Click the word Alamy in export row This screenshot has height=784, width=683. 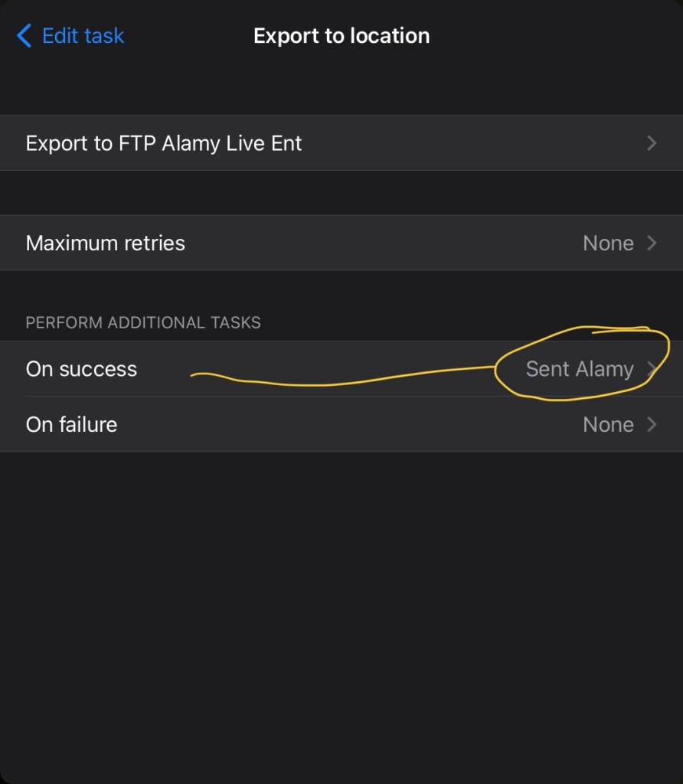pos(190,143)
